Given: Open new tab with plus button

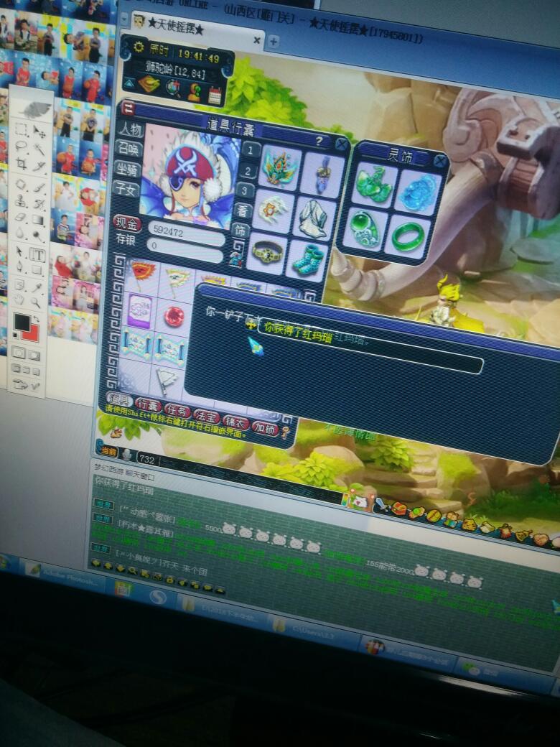Looking at the screenshot, I should point(273,42).
